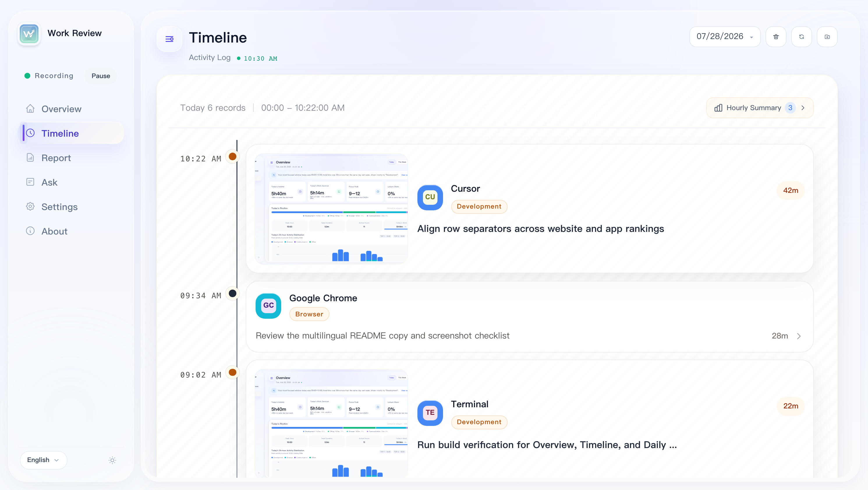Viewport: 868px width, 490px height.
Task: Click the bar chart icon in Hourly Summary
Action: 718,108
